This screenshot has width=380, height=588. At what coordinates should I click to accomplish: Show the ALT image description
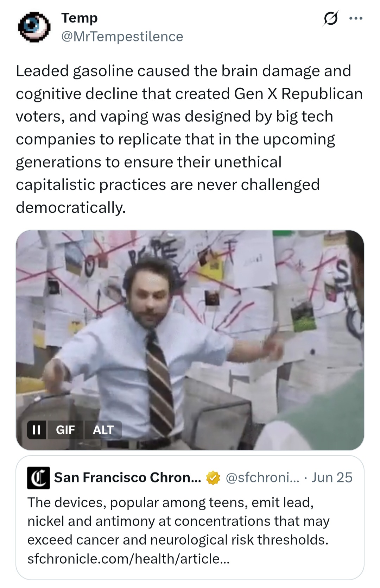click(103, 430)
